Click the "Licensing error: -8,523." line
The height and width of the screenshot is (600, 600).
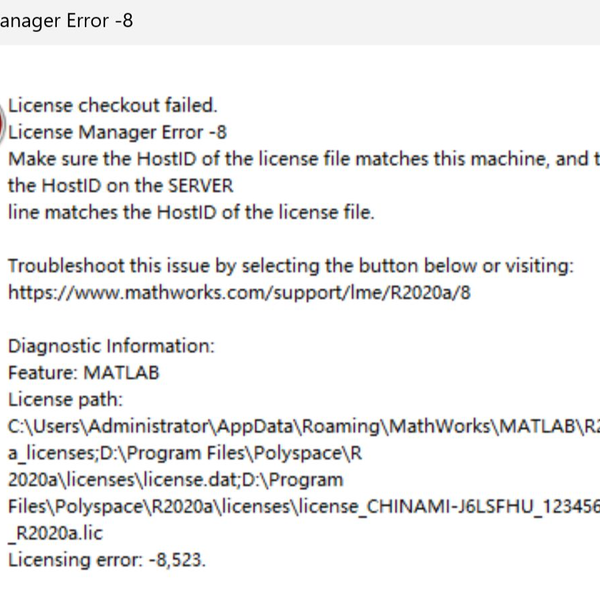click(107, 560)
